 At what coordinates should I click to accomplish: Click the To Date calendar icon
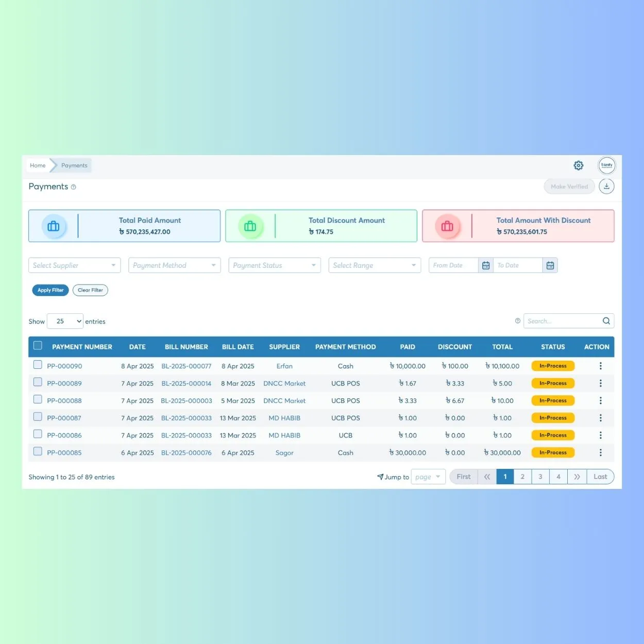tap(550, 265)
